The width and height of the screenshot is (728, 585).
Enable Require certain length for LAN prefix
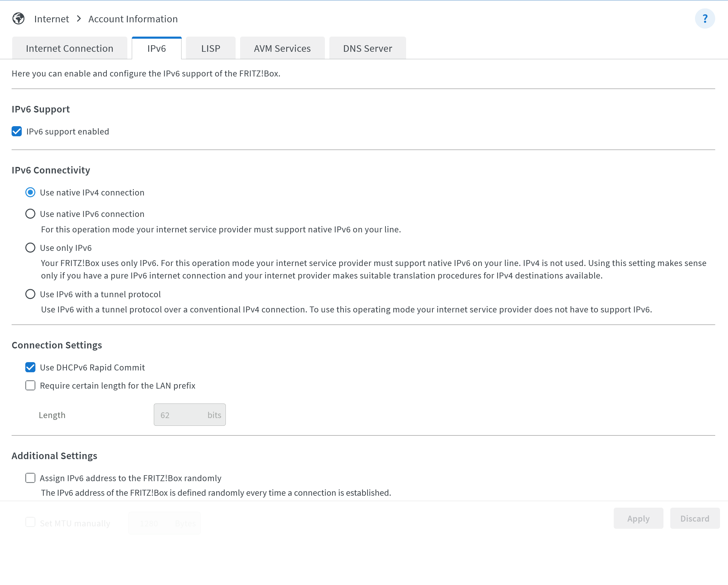tap(30, 386)
